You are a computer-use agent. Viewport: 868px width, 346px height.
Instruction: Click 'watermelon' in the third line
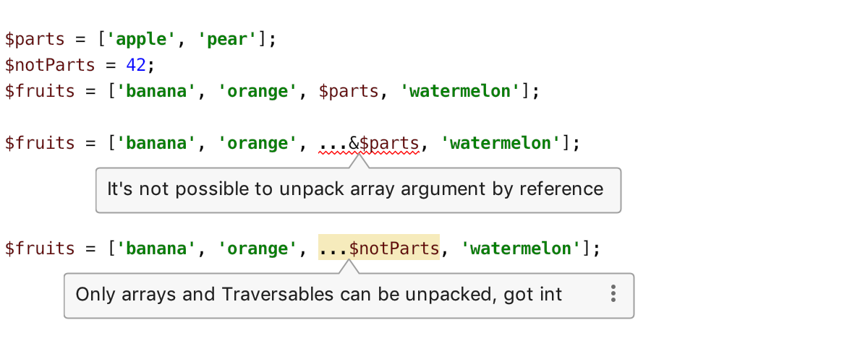pos(460,91)
